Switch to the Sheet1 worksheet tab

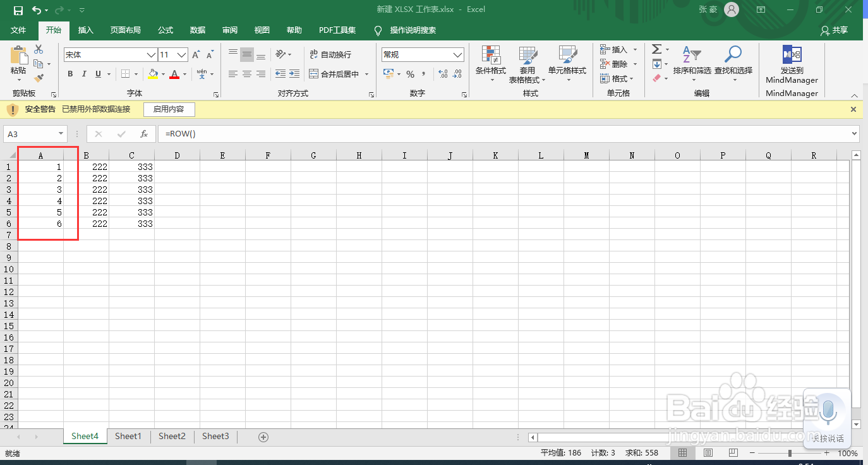click(128, 437)
